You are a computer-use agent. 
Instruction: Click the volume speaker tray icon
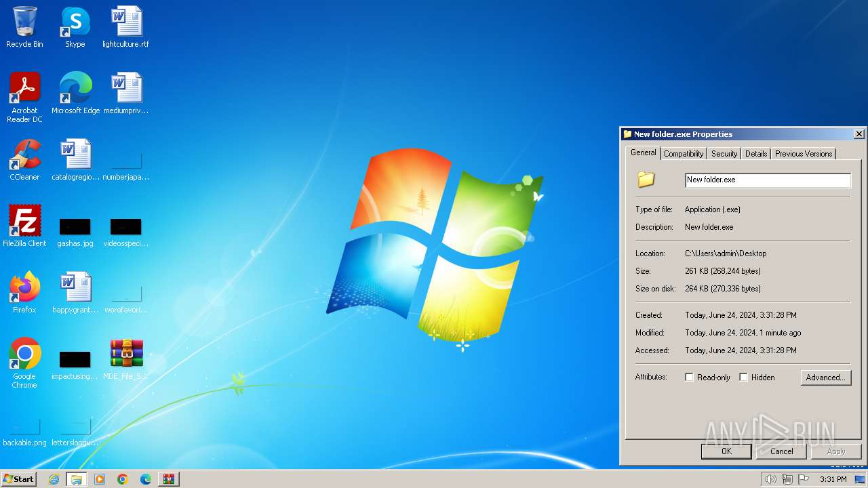point(770,479)
